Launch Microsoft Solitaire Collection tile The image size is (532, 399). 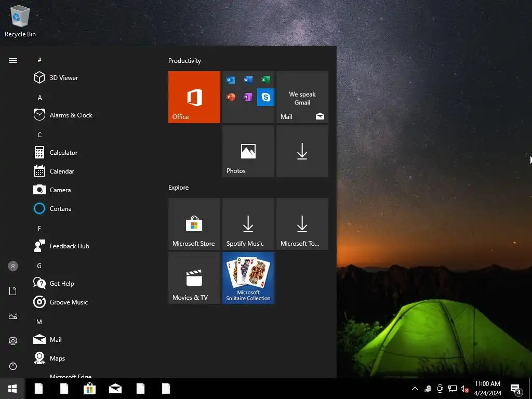(x=248, y=278)
